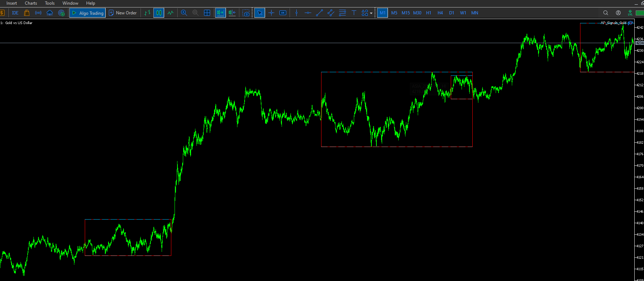Click the 'Gold vs US Dollar' chart title

click(19, 23)
